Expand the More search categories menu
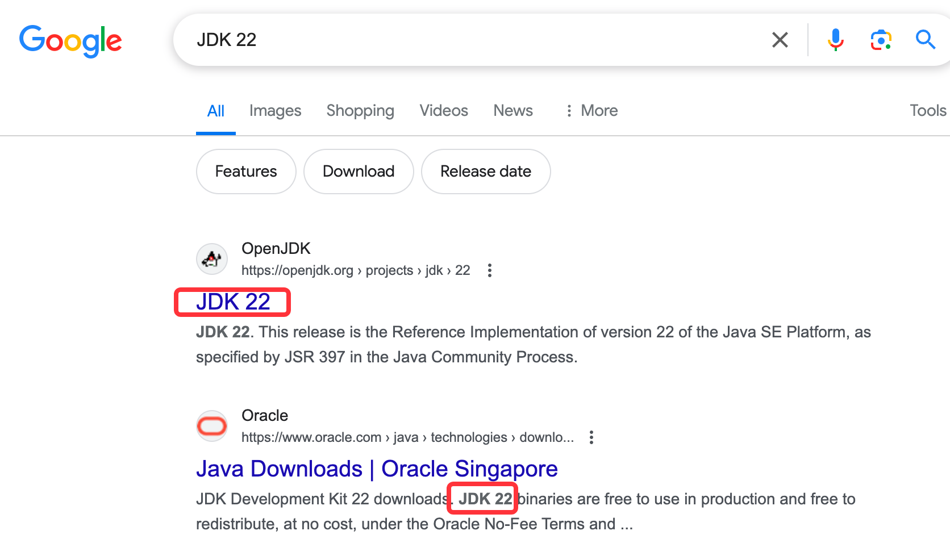The width and height of the screenshot is (950, 560). click(x=591, y=111)
